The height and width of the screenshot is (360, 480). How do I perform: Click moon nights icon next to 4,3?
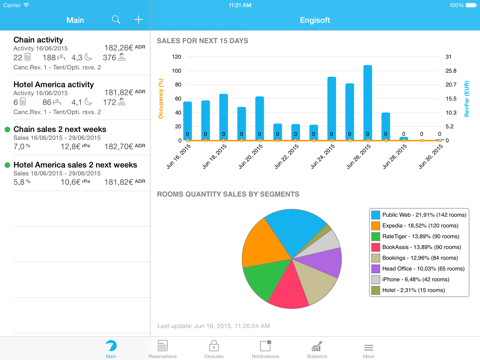pyautogui.click(x=88, y=57)
